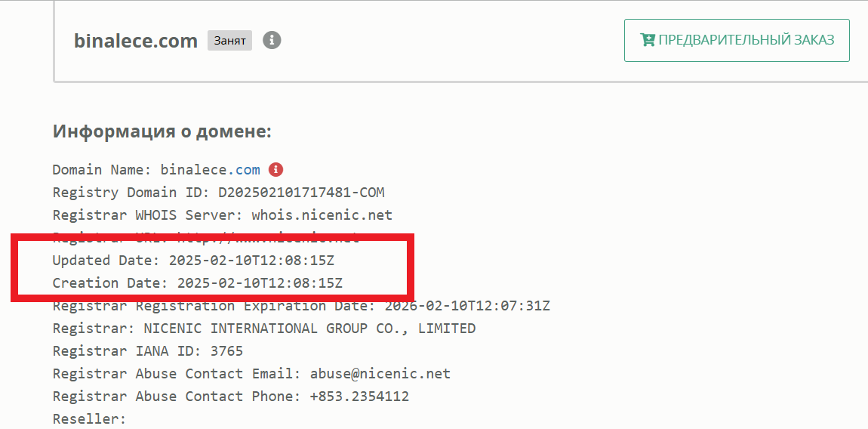Click the Registry Domain ID value

[301, 193]
